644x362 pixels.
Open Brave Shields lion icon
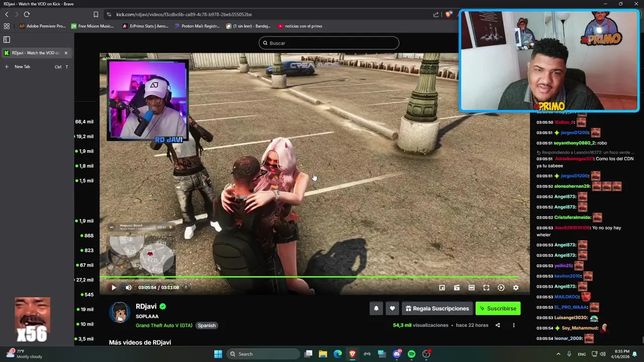click(x=448, y=15)
